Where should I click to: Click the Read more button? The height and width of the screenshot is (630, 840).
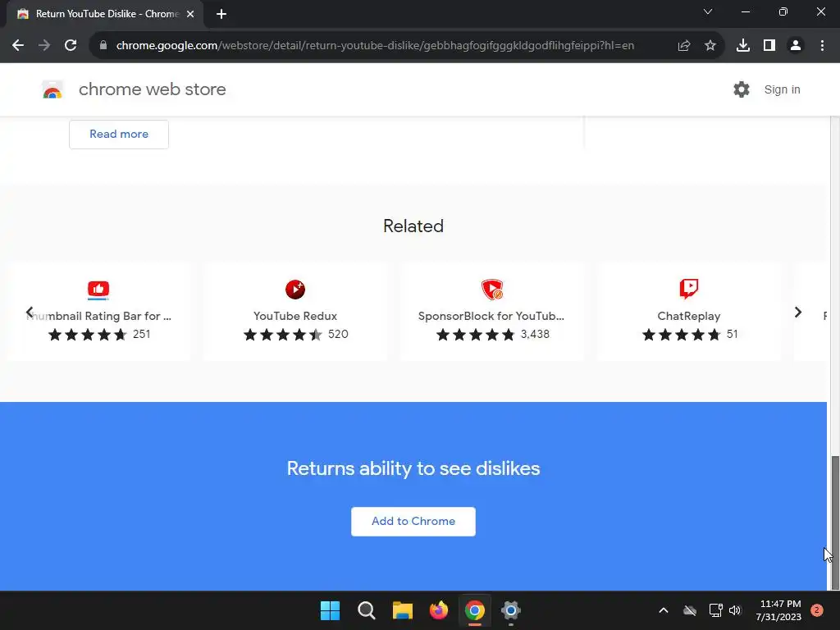point(119,134)
